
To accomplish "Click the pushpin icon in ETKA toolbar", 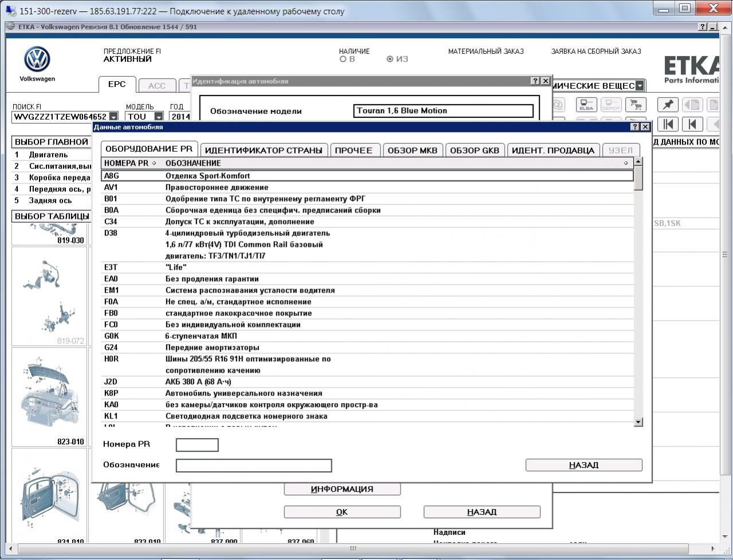I will tap(668, 105).
